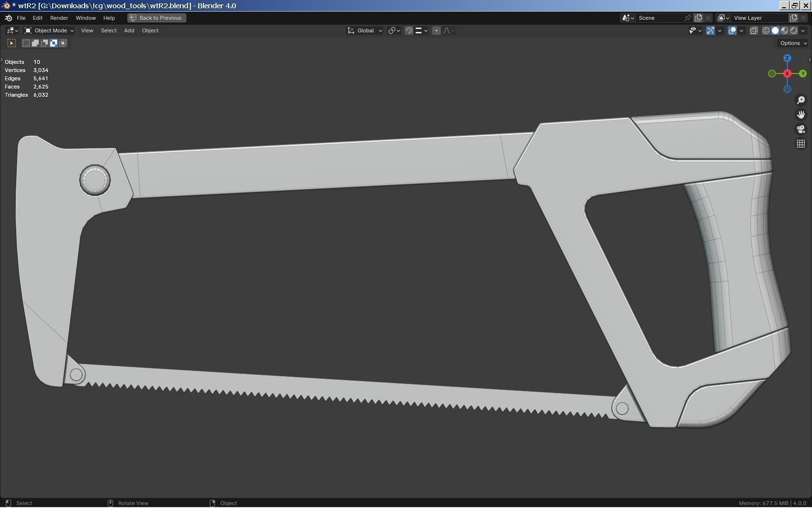Screen dimensions: 812x508
Task: Delete the scene with the X icon
Action: 709,18
